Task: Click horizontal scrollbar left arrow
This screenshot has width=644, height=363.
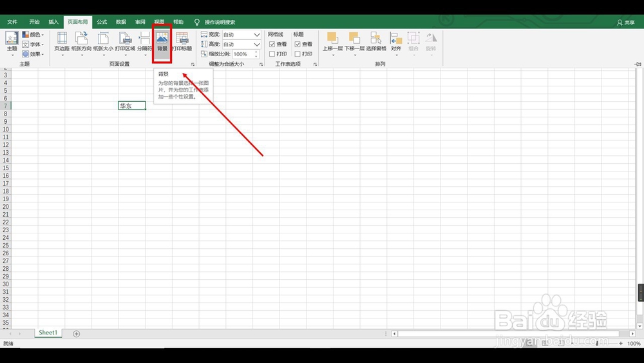Action: point(394,334)
